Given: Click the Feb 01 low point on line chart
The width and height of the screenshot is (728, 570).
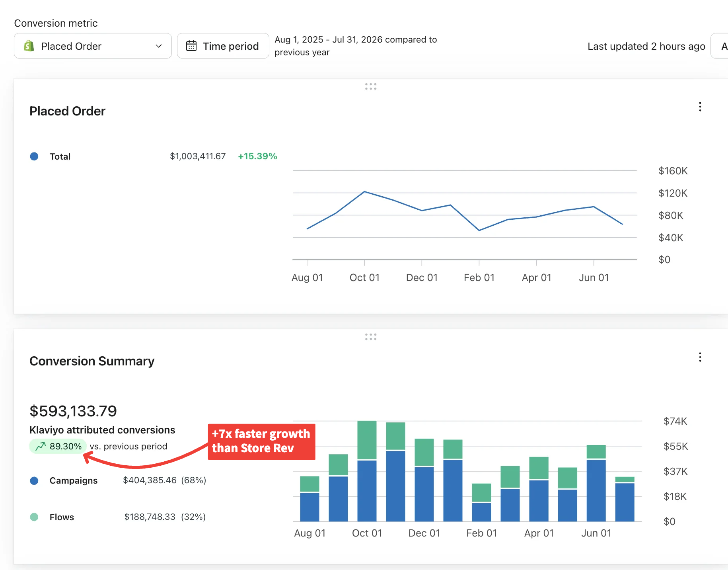Looking at the screenshot, I should [479, 230].
